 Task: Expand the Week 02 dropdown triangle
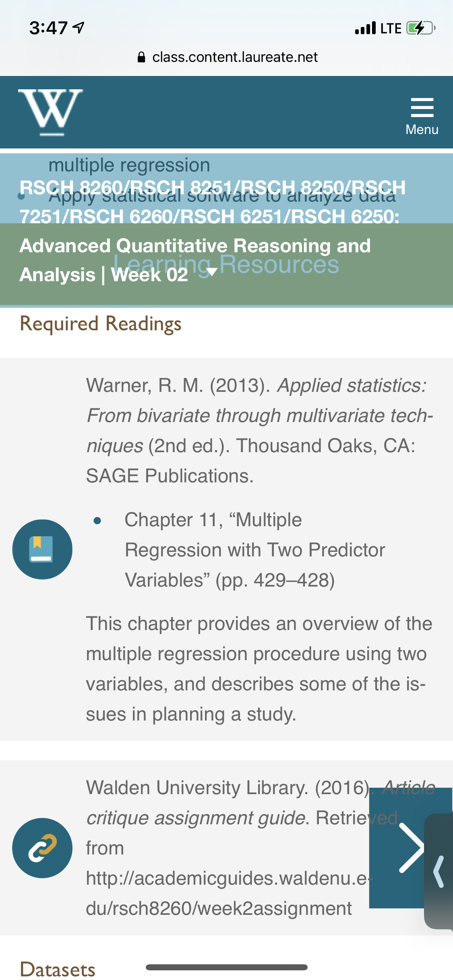(x=211, y=272)
